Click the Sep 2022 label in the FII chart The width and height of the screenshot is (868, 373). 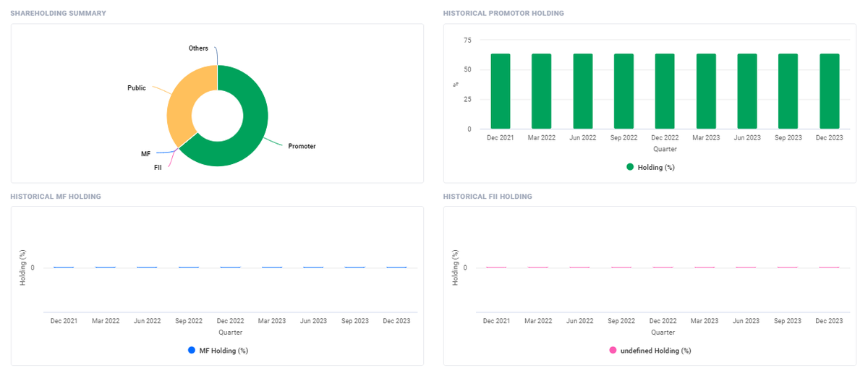[621, 321]
